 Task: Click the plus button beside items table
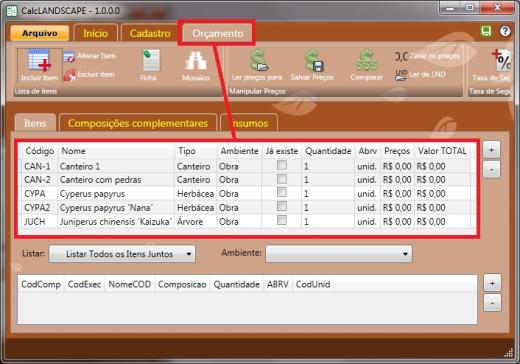[x=491, y=150]
